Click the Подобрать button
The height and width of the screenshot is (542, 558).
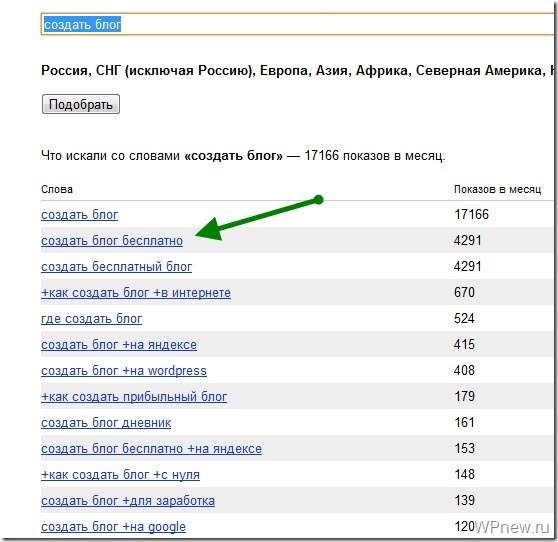tap(81, 104)
